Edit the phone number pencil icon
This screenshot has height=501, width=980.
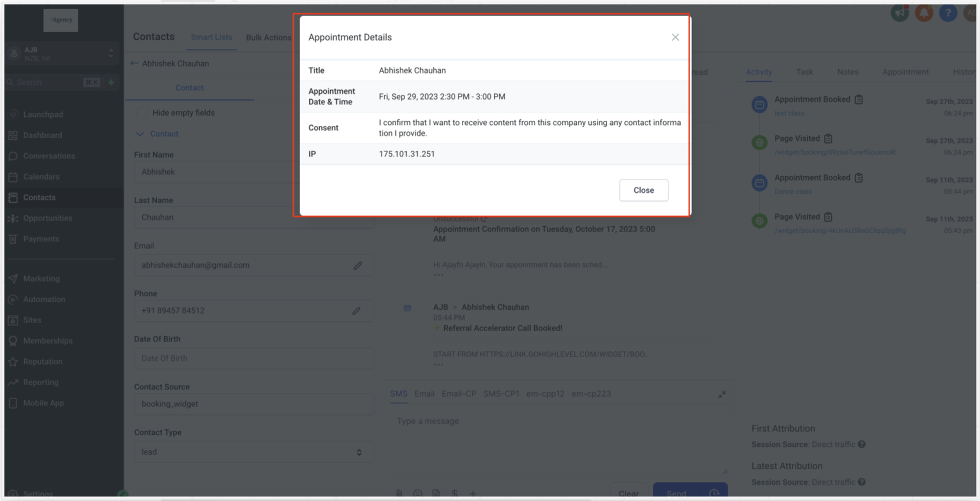click(x=357, y=311)
